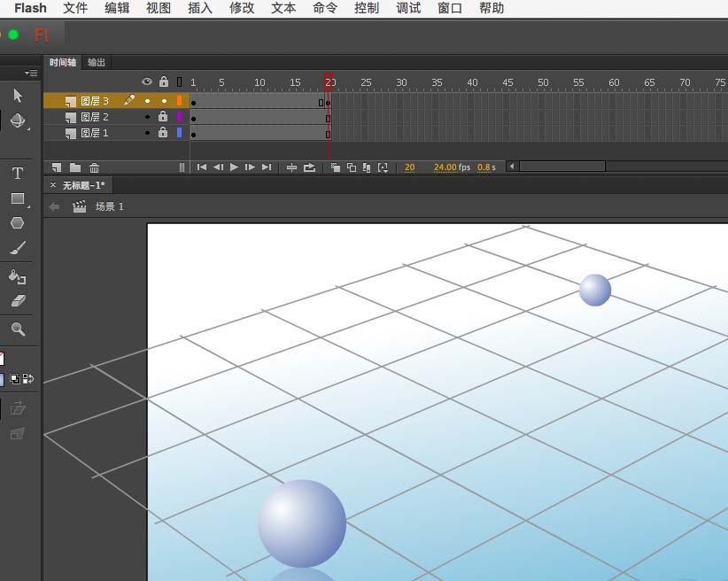The height and width of the screenshot is (581, 728).
Task: Toggle visibility dot of 图层 3
Action: point(148,101)
